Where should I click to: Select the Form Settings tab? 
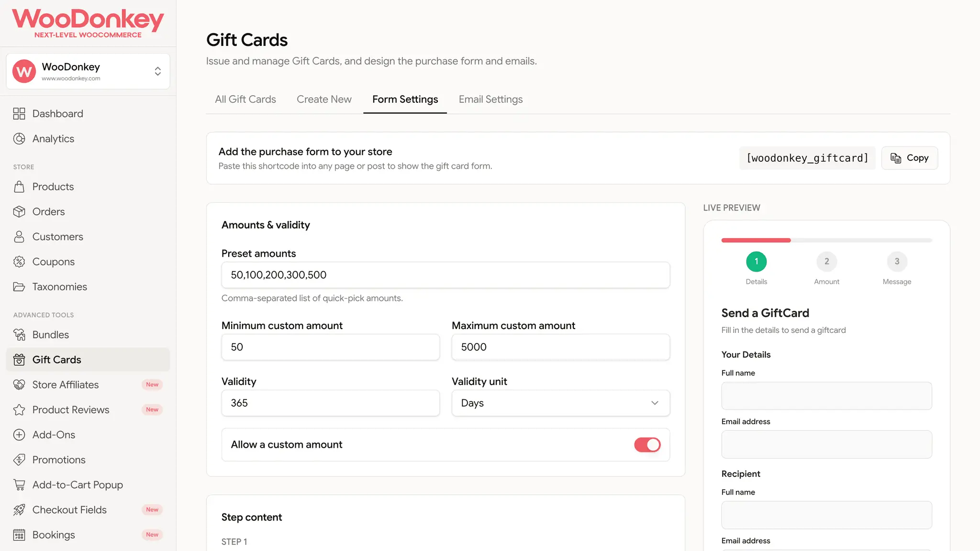coord(405,99)
